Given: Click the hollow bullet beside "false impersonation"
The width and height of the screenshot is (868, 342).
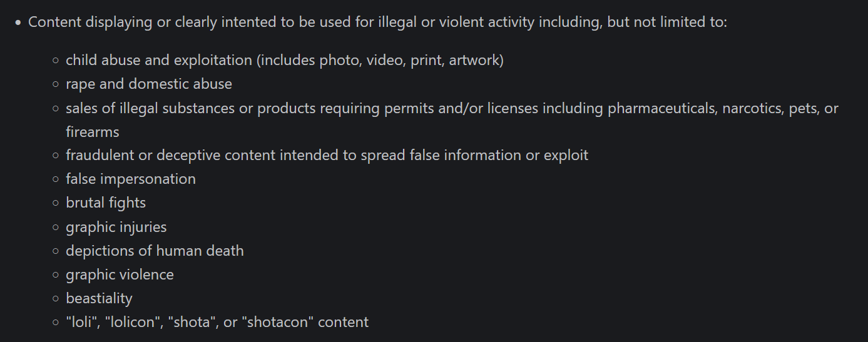Looking at the screenshot, I should pyautogui.click(x=56, y=180).
